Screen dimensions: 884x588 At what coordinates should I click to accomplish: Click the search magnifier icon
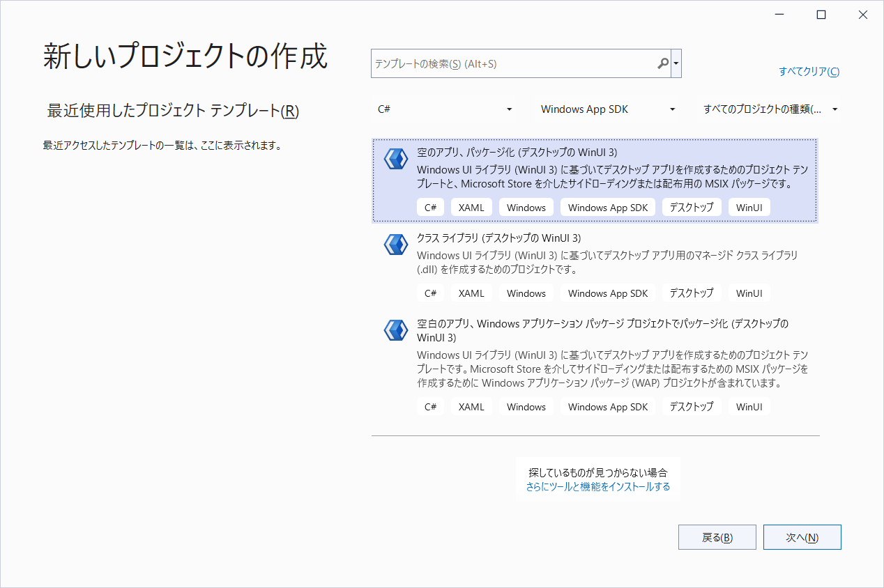coord(662,63)
